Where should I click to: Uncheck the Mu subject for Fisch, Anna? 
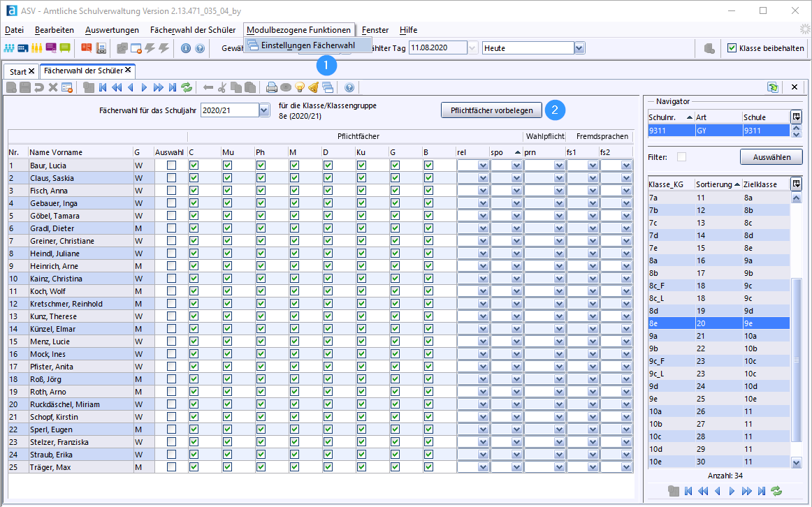click(x=227, y=191)
